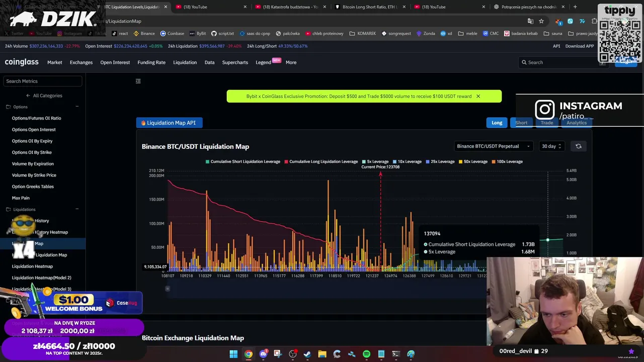The width and height of the screenshot is (644, 362).
Task: Collapse the Liquidations sidebar section
Action: pyautogui.click(x=77, y=209)
